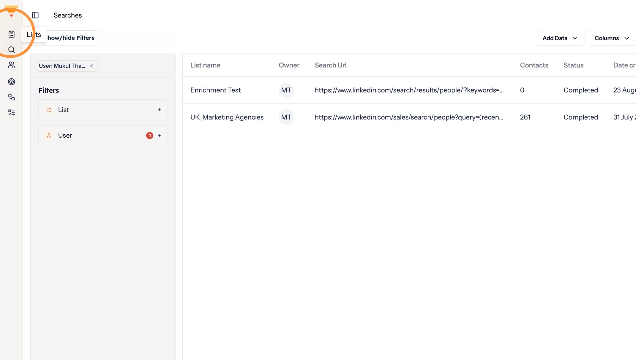Click the Status column header
The image size is (644, 360).
574,65
